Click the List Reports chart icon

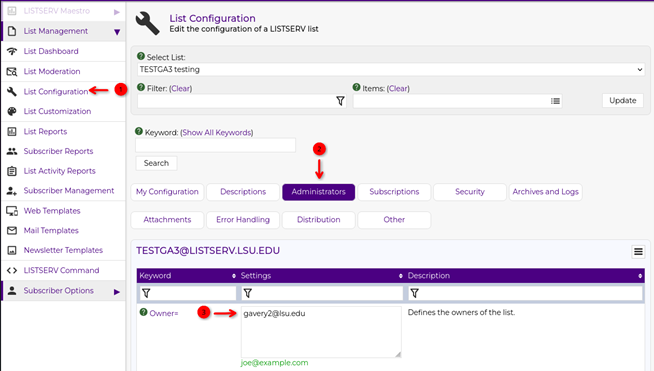12,131
